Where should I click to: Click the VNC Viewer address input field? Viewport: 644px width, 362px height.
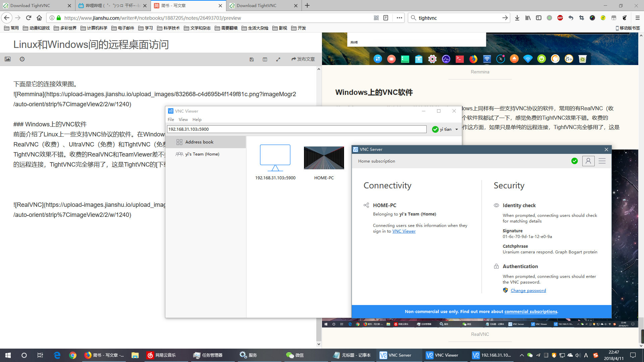(297, 129)
